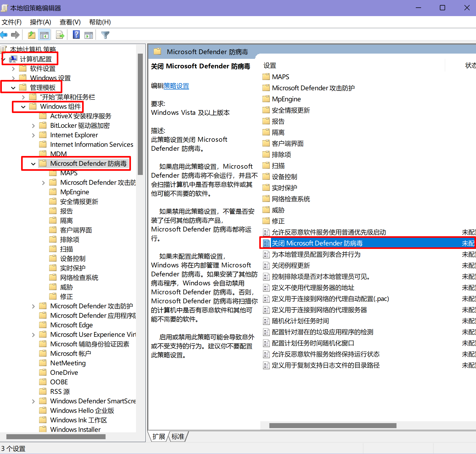Open the 帮助(H) menu
476x454 pixels.
pyautogui.click(x=100, y=22)
